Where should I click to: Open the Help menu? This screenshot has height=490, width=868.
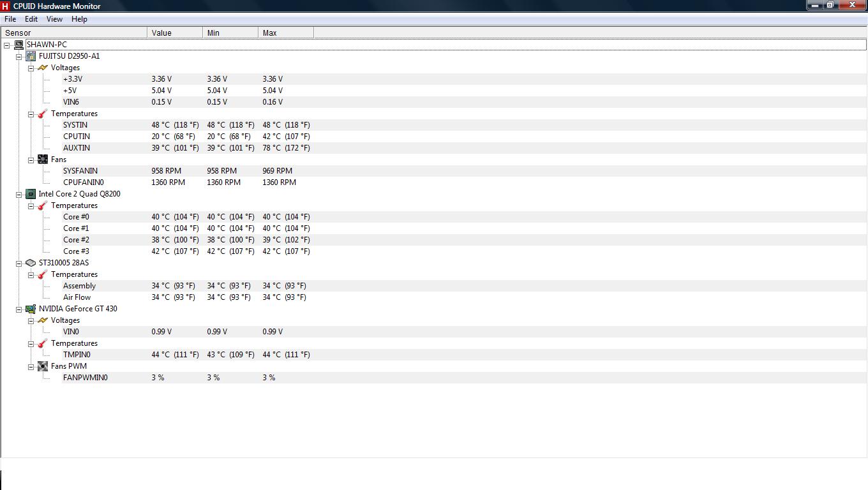pyautogui.click(x=79, y=19)
